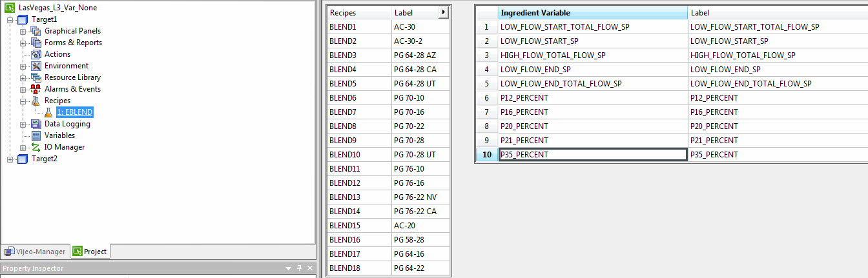Click the arrow beside the Label column header
868x278 pixels.
pyautogui.click(x=443, y=13)
